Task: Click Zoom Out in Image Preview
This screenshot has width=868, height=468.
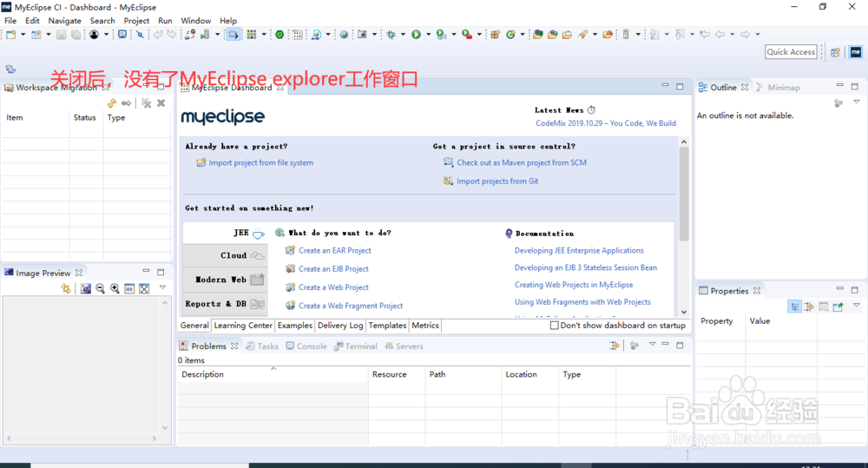Action: click(x=100, y=288)
